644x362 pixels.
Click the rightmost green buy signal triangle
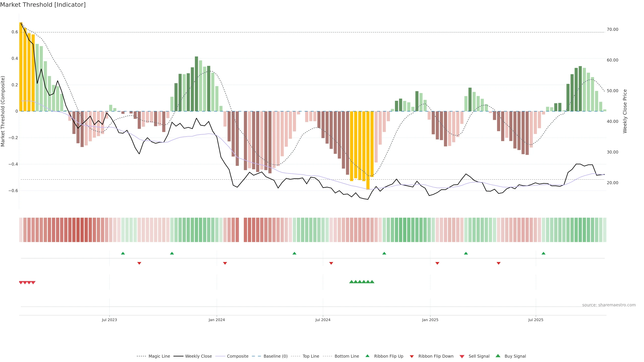point(372,282)
